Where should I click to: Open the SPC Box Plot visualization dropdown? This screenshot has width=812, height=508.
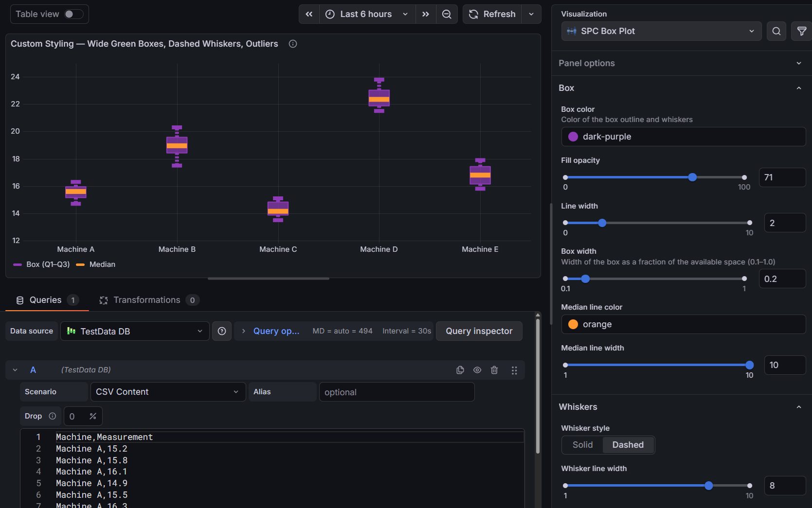[661, 31]
